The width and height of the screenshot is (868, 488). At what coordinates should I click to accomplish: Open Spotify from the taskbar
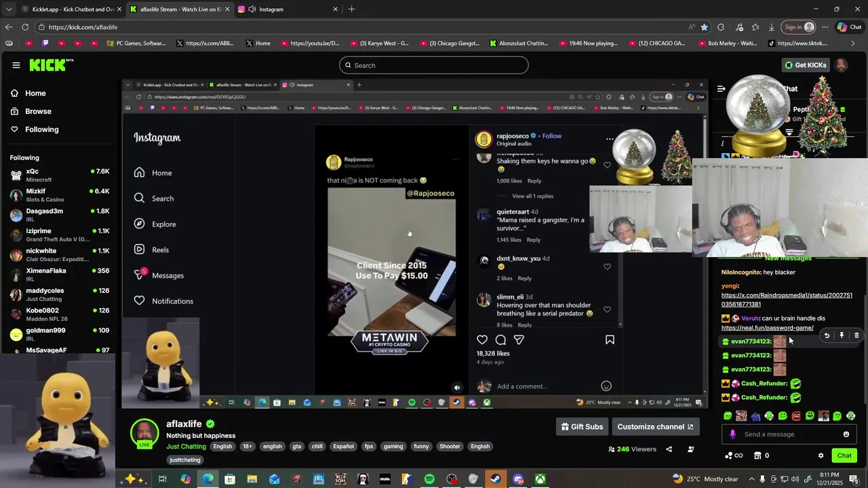tap(429, 479)
